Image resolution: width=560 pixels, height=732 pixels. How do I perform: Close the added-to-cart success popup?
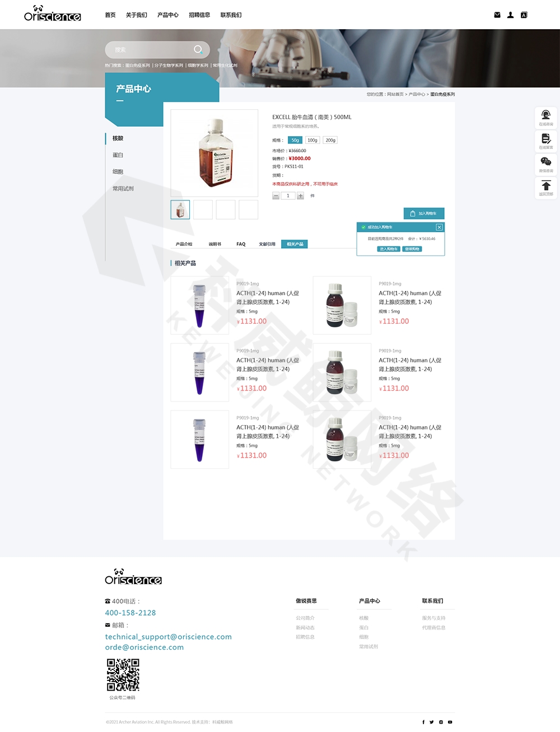click(x=439, y=227)
